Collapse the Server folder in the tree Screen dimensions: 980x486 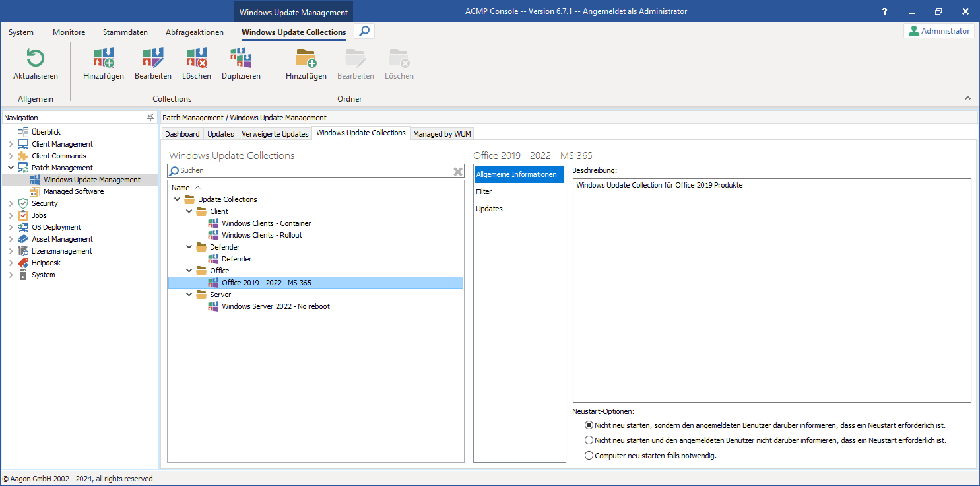[189, 294]
